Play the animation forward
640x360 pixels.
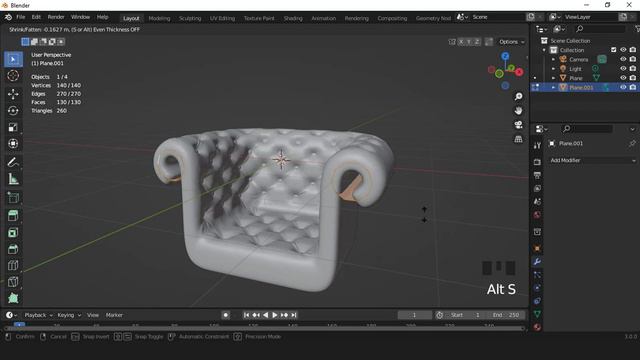[275, 315]
